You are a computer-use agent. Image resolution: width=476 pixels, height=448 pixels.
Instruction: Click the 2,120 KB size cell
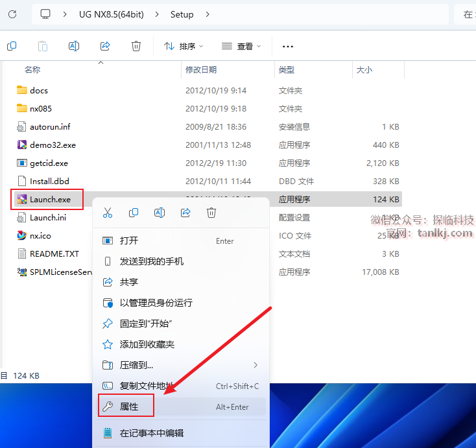(383, 163)
